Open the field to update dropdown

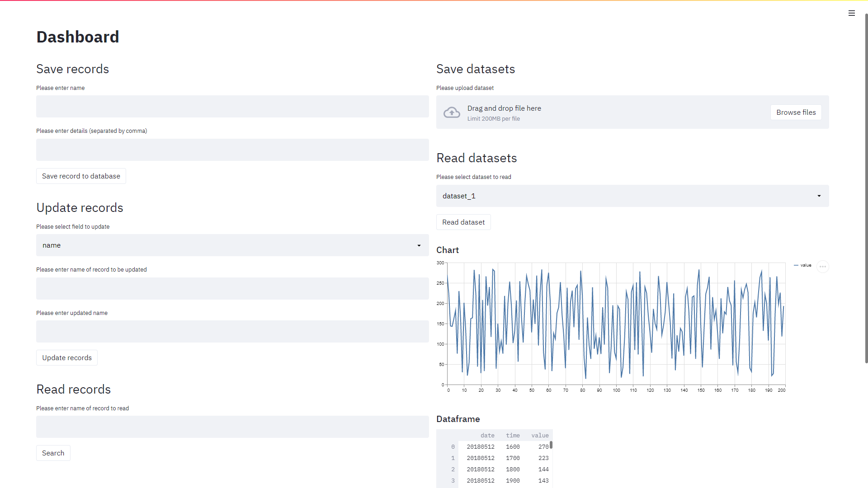(x=232, y=245)
